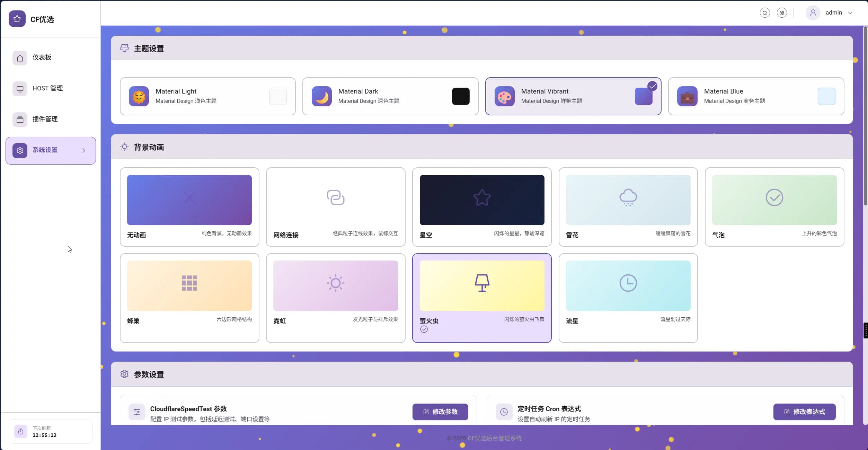Open the admin account dropdown arrow

point(850,13)
